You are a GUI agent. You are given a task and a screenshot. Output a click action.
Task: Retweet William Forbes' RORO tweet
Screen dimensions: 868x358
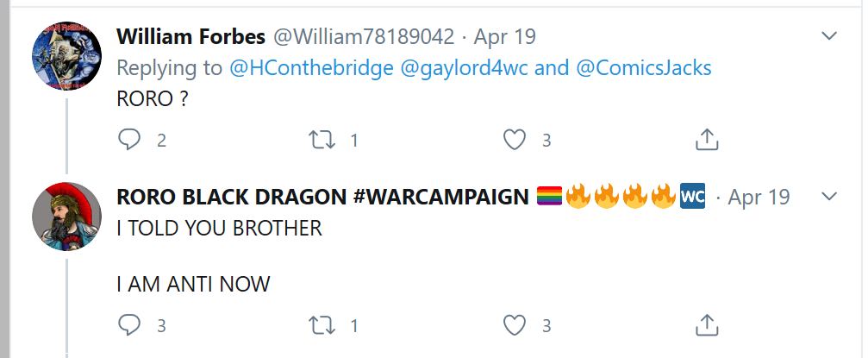[322, 140]
